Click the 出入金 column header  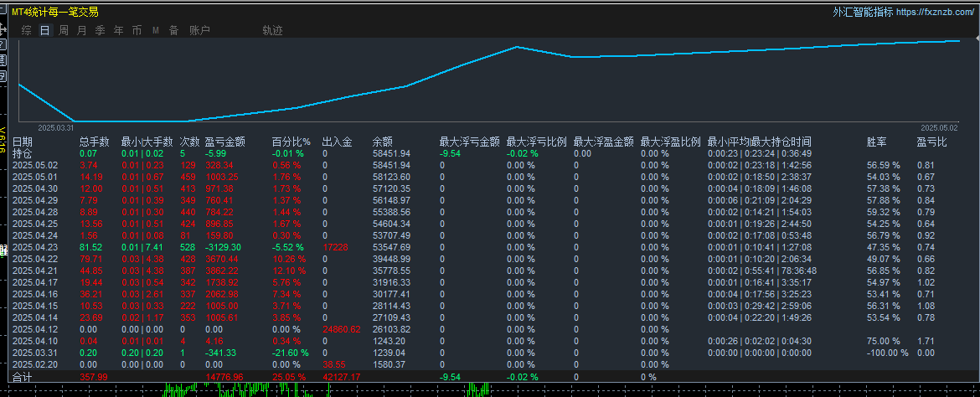(338, 142)
